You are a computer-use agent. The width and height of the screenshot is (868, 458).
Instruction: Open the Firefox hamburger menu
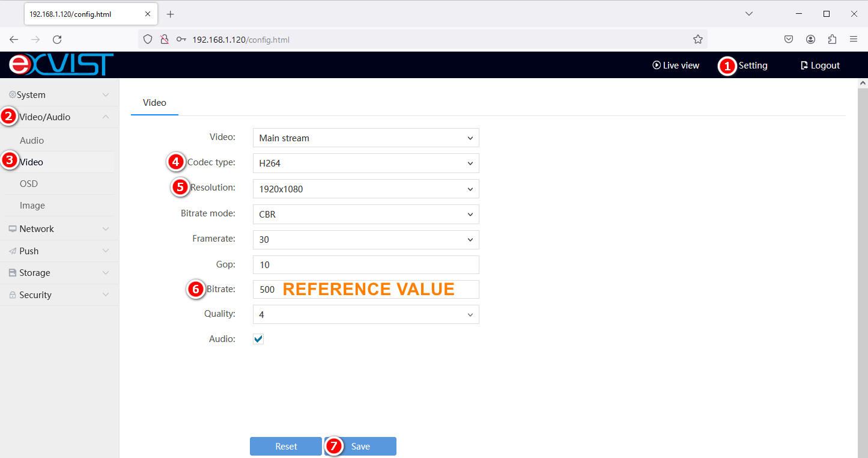tap(854, 40)
